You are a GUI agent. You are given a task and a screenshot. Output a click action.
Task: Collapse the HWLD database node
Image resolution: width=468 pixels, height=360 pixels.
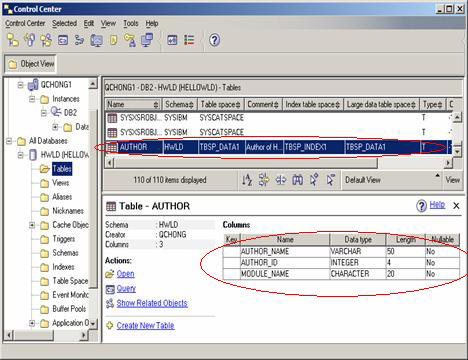click(x=20, y=155)
